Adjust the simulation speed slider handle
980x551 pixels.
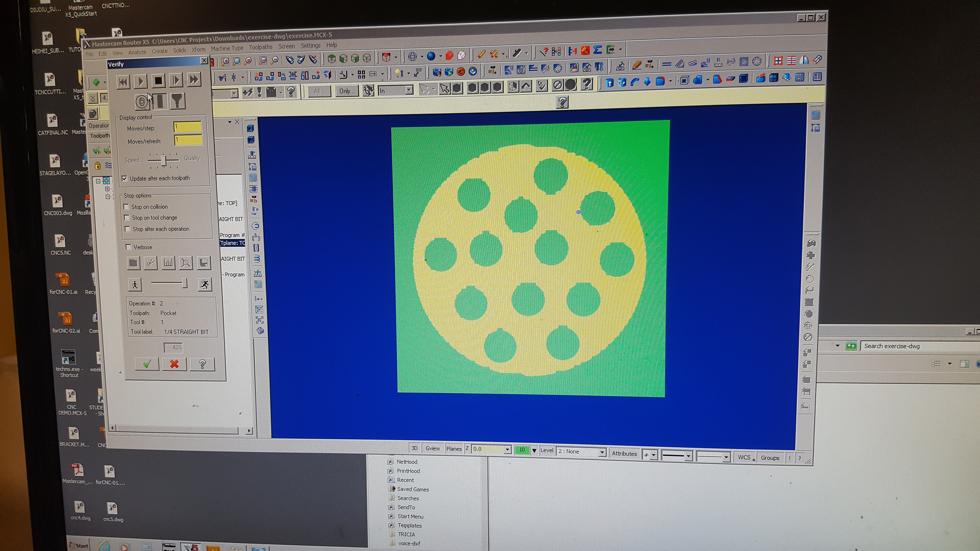[184, 283]
